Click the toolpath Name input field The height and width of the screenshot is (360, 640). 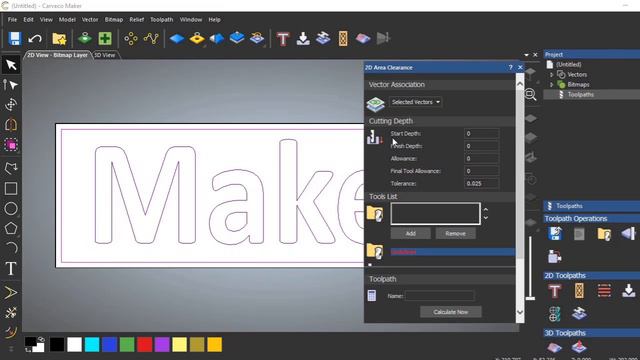[x=440, y=296]
